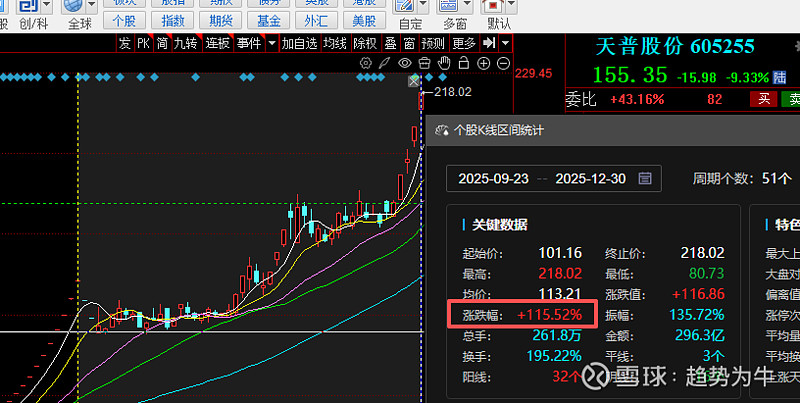Toggle 均线 moving averages
The height and width of the screenshot is (403, 800).
(335, 43)
